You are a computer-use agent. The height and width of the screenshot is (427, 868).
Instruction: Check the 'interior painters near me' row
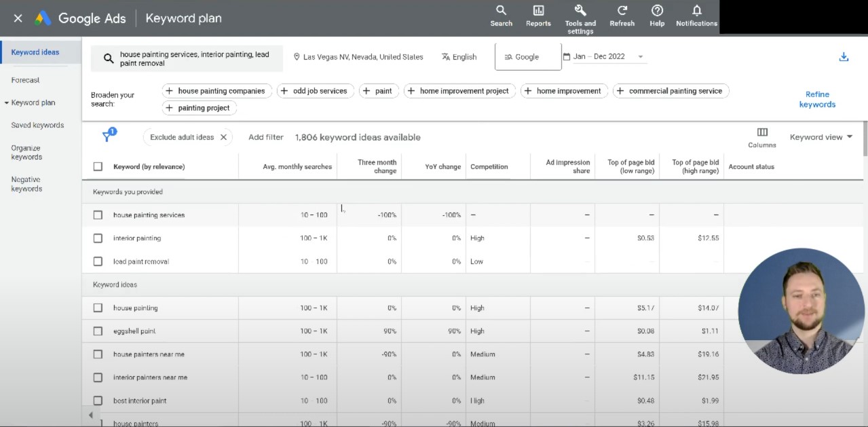98,377
